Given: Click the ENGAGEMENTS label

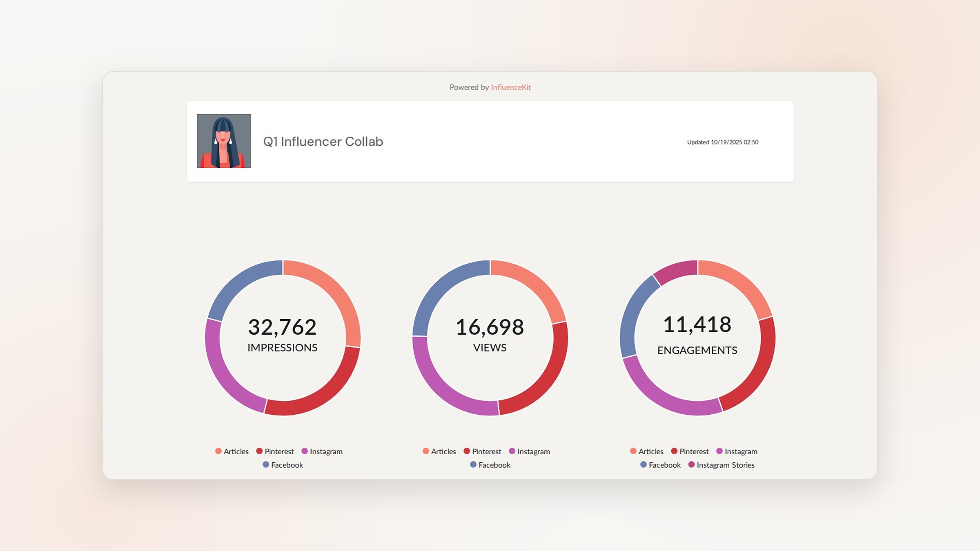Looking at the screenshot, I should [x=697, y=350].
